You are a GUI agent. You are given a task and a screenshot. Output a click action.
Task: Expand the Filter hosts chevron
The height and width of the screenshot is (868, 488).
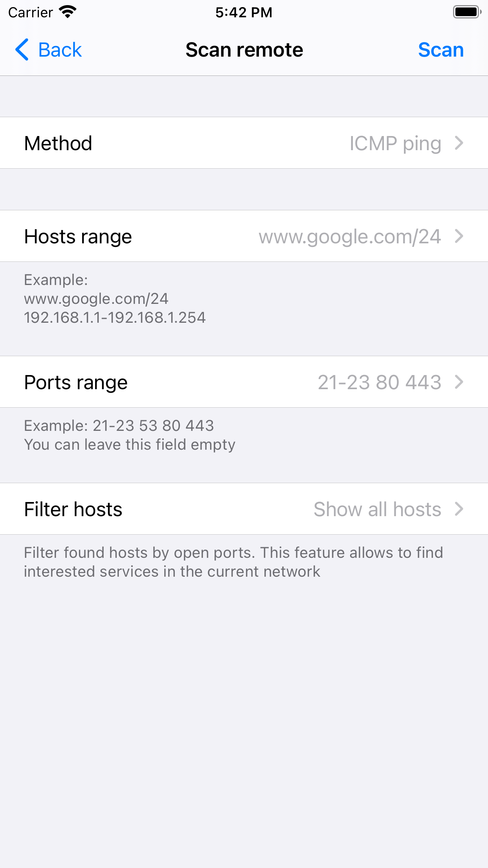coord(458,509)
